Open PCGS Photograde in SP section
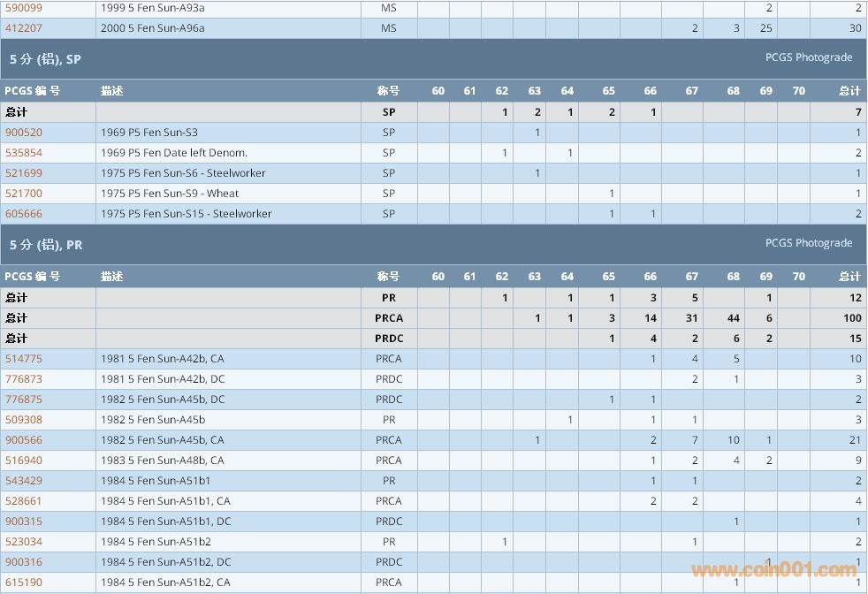Screen dimensions: 868x594 [808, 57]
